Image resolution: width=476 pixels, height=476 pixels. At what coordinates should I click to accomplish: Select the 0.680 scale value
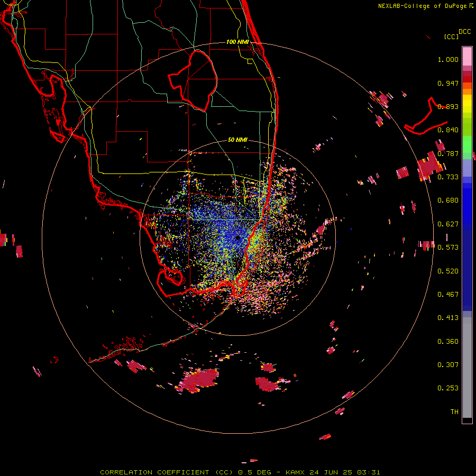[448, 200]
